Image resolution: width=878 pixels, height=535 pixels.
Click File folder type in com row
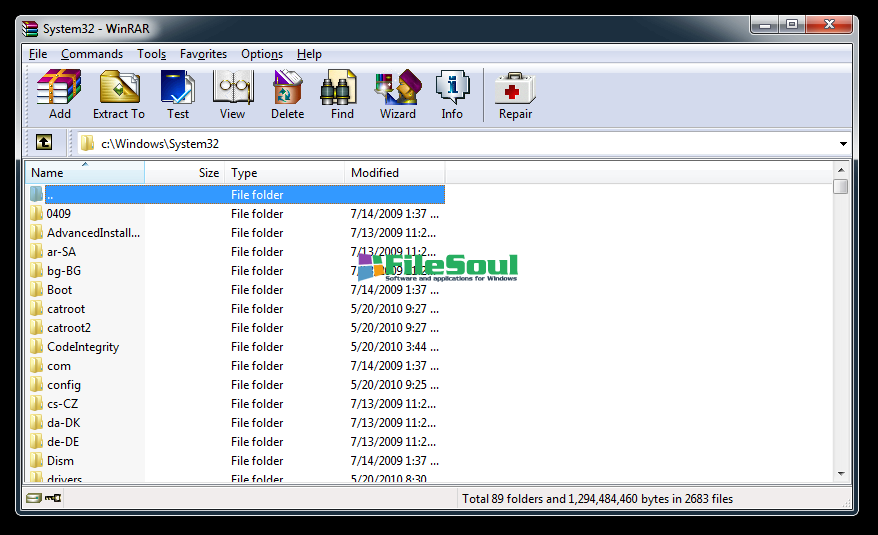[257, 366]
